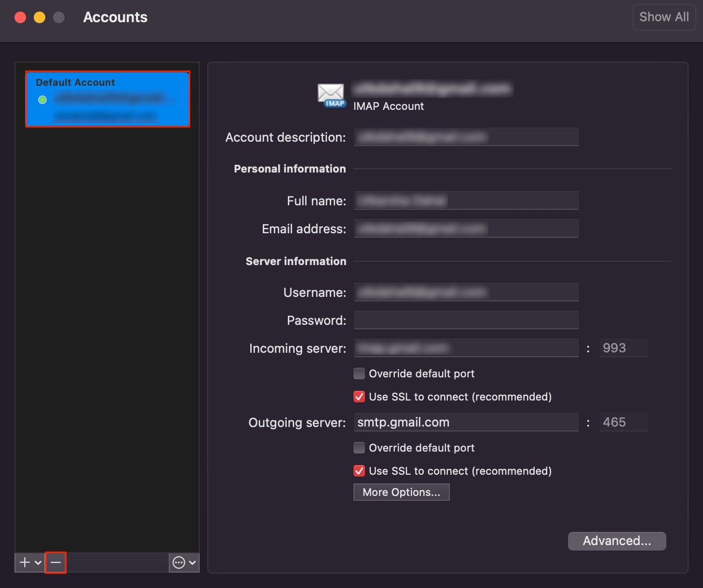Image resolution: width=703 pixels, height=588 pixels.
Task: Click the ellipsis circle actions icon
Action: click(x=179, y=562)
